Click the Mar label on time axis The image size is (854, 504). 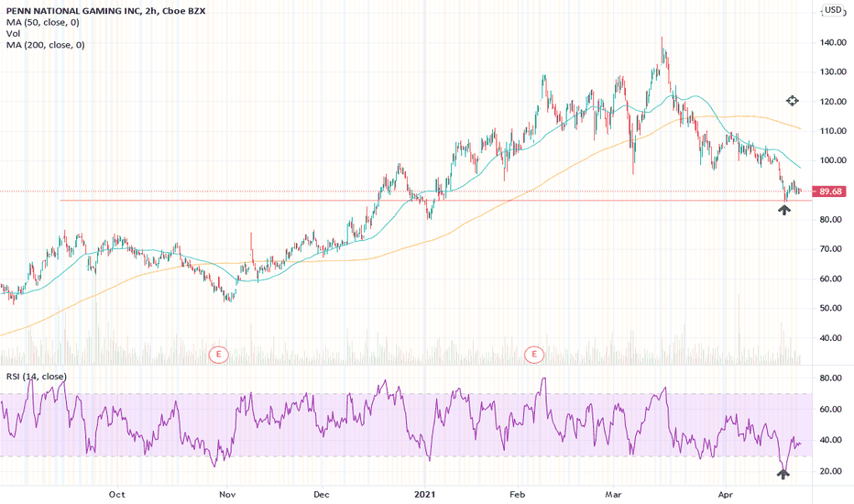coord(613,495)
